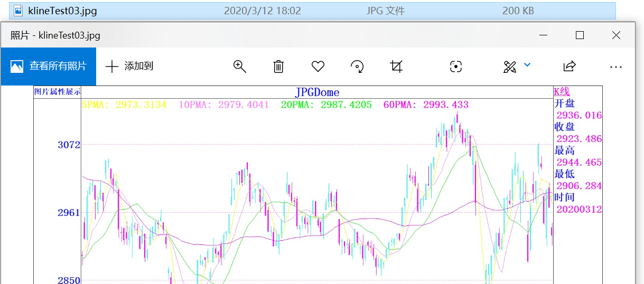This screenshot has width=644, height=284.
Task: Maximize the Photos window
Action: (x=580, y=35)
